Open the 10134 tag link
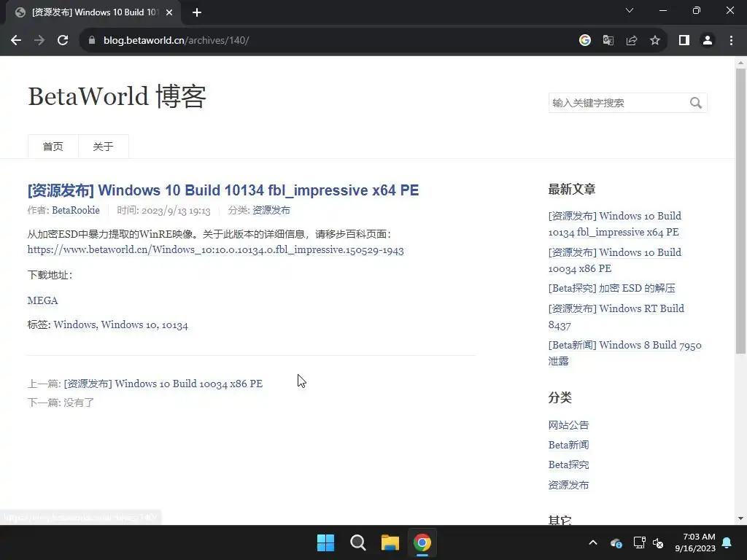This screenshot has width=747, height=560. 175,325
